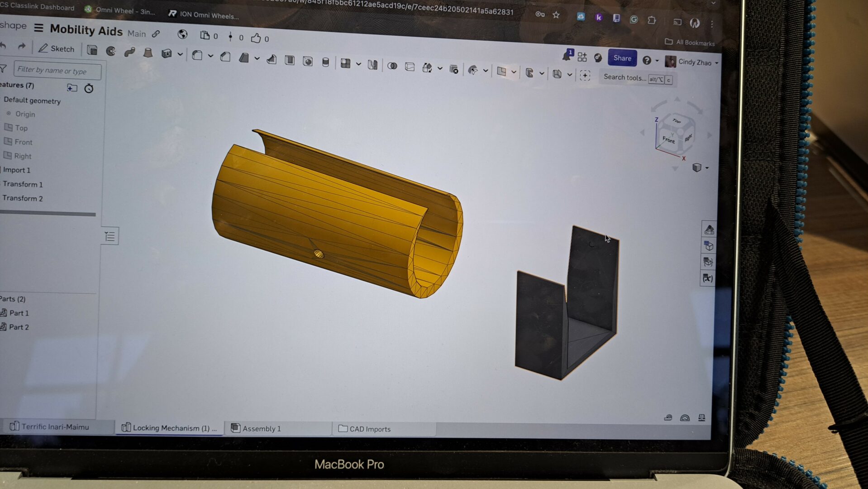868x489 pixels.
Task: Switch to the Assembly 1 tab
Action: (x=261, y=428)
